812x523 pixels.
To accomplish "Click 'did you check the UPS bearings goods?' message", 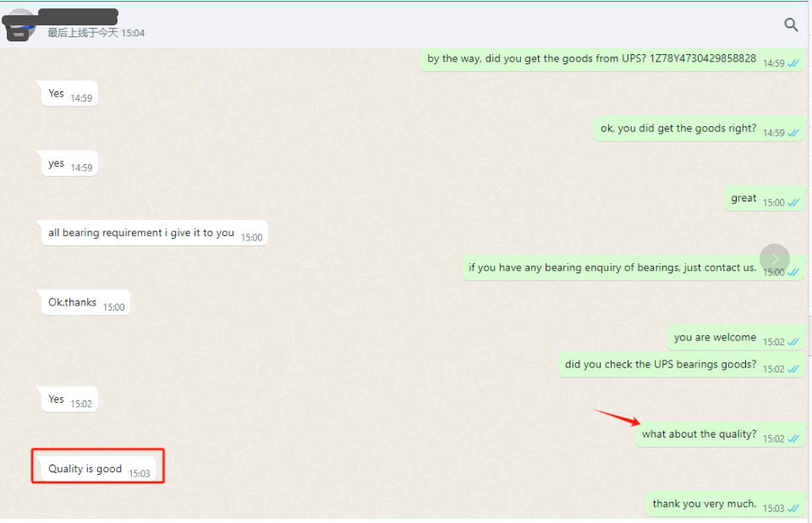I will (x=661, y=365).
